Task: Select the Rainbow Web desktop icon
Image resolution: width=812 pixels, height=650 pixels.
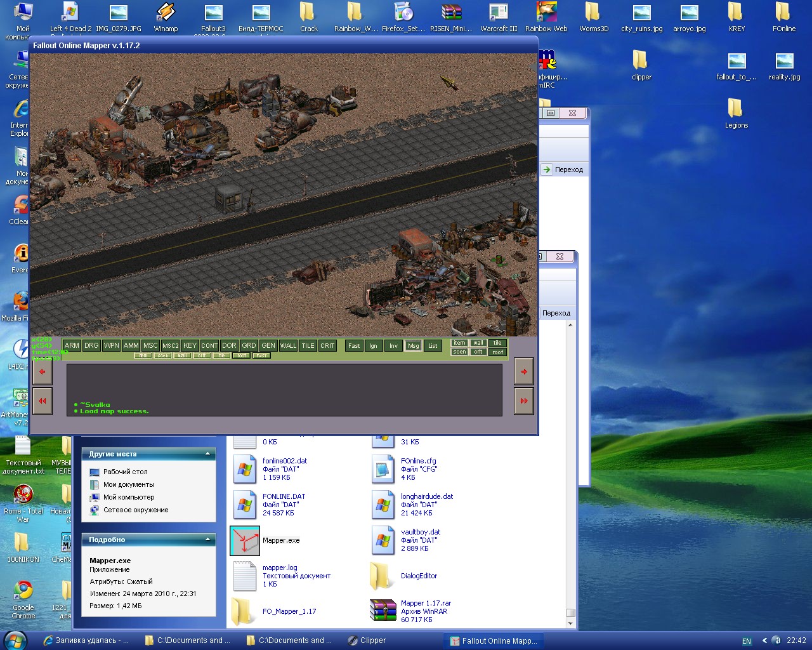Action: pos(546,17)
